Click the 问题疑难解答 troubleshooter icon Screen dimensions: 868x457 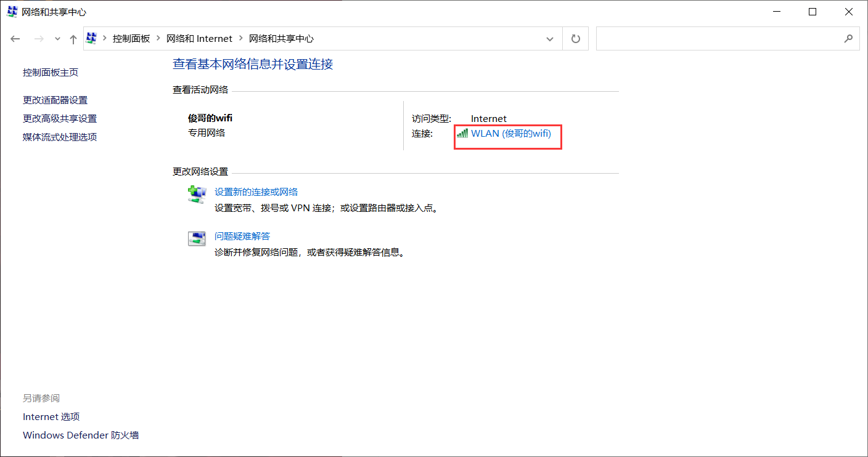point(197,238)
